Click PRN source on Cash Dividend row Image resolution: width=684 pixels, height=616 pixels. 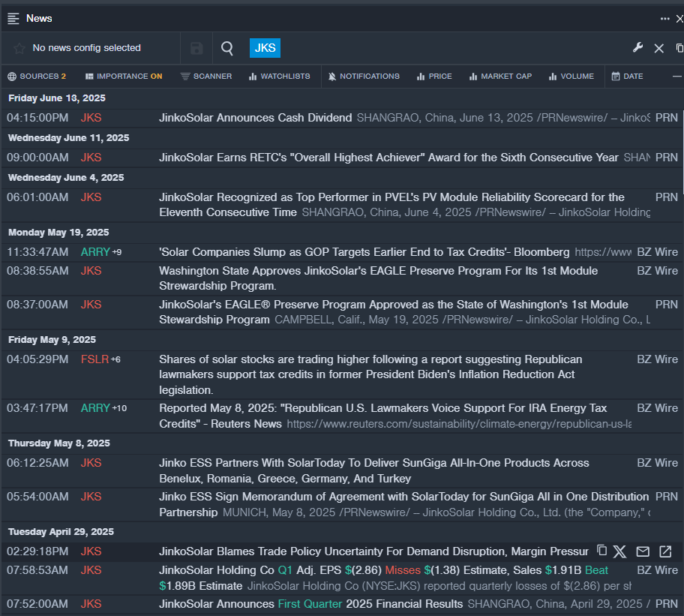(667, 118)
